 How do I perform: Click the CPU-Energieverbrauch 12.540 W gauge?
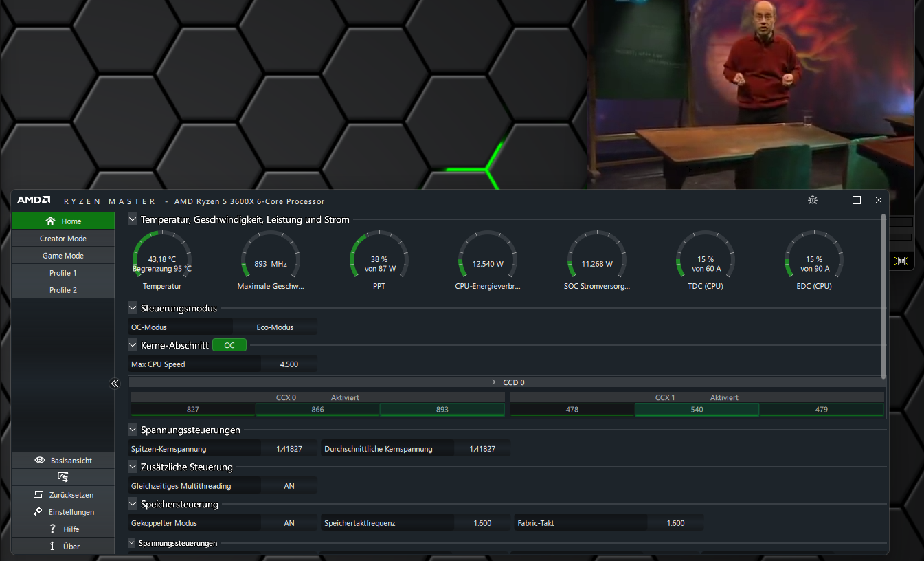click(x=488, y=259)
